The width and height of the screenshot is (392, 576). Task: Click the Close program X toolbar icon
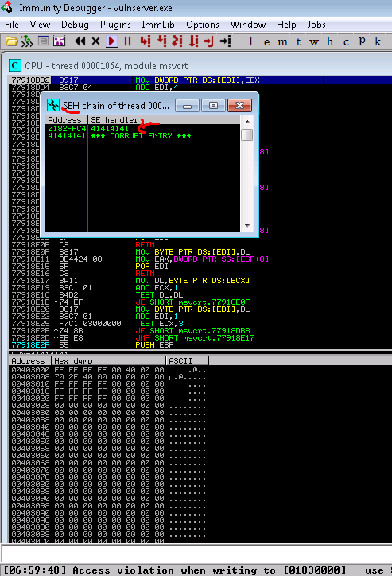[x=95, y=41]
